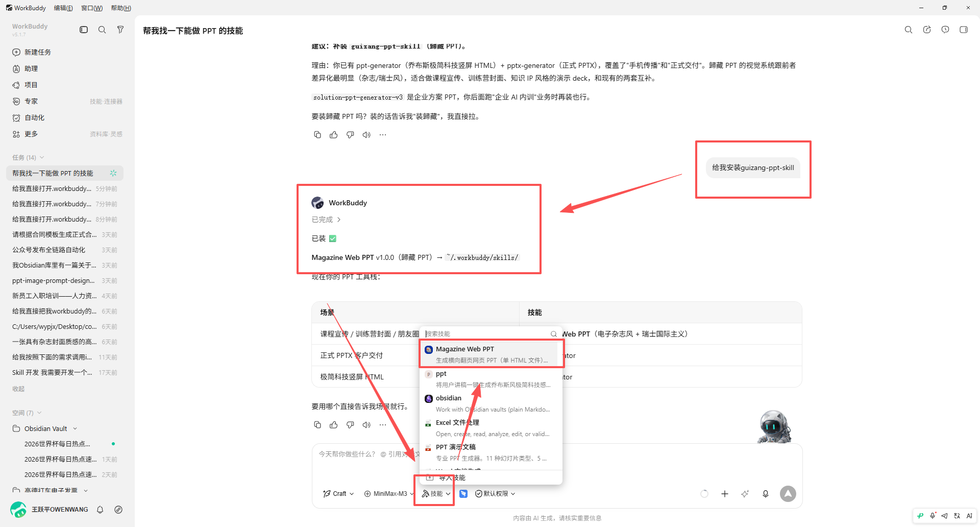Select the obsidian skill entry

point(491,403)
